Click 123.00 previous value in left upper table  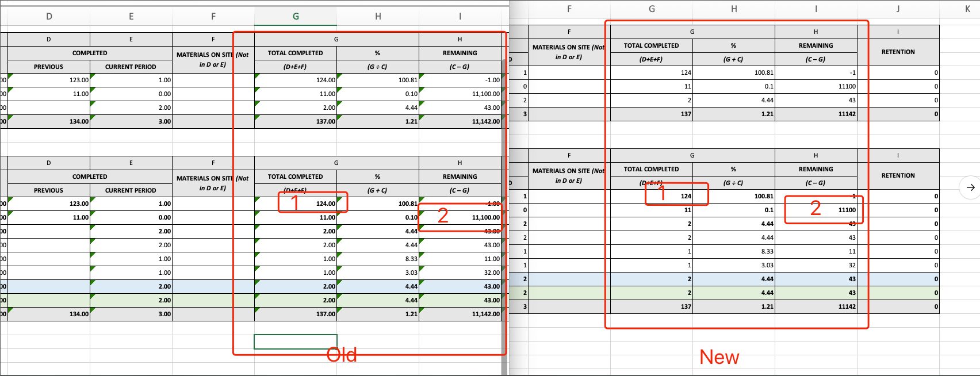[49, 80]
